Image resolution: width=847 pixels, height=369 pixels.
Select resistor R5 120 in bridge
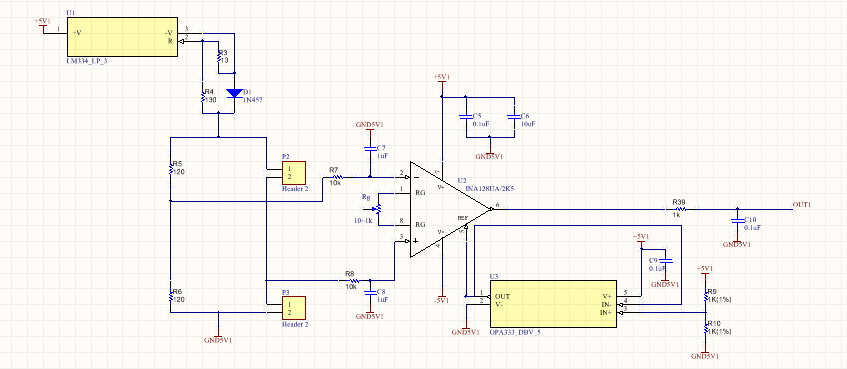[x=170, y=169]
